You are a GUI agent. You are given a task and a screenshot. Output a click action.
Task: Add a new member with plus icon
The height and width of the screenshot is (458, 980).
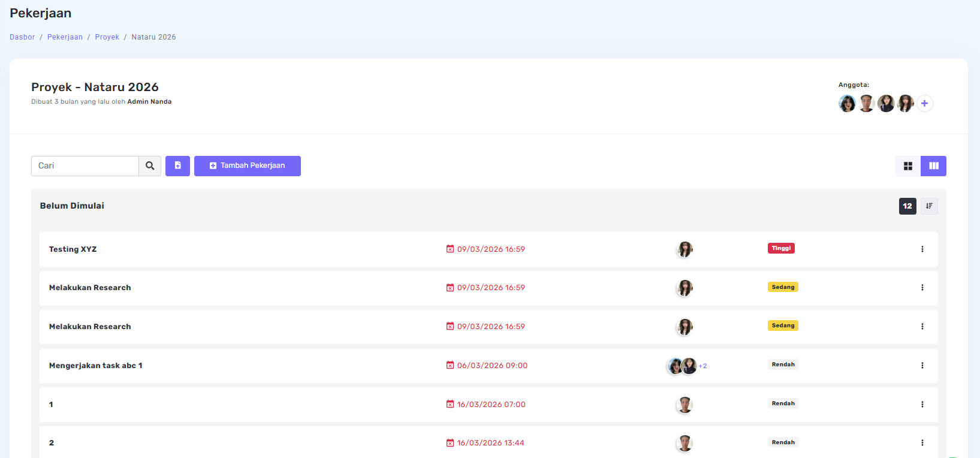coord(924,104)
